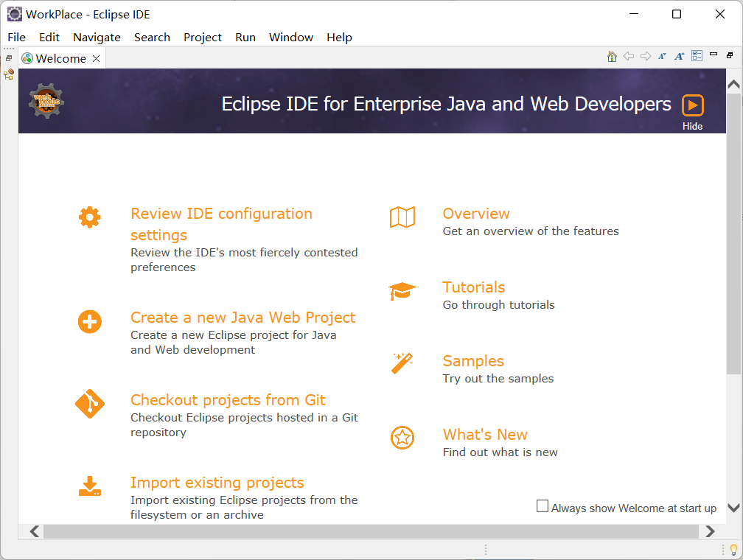The height and width of the screenshot is (560, 743).
Task: Click 'Go through tutorials' text
Action: pos(498,304)
